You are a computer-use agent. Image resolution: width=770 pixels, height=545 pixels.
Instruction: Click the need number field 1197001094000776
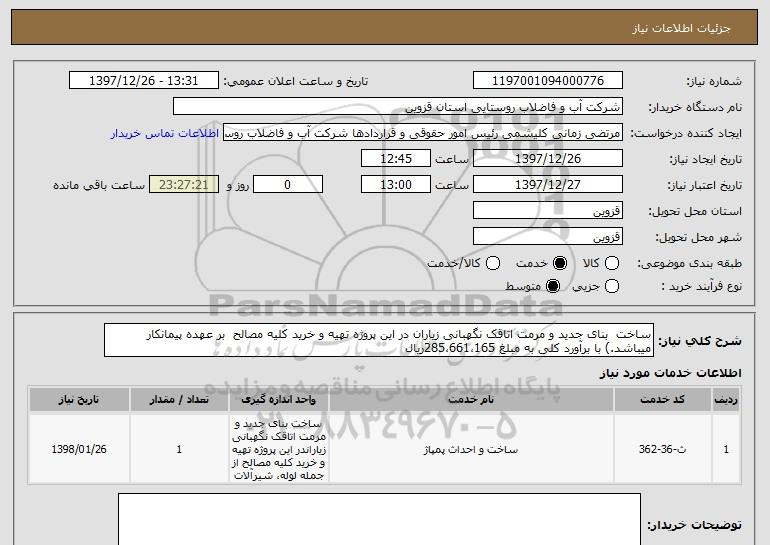[x=548, y=81]
